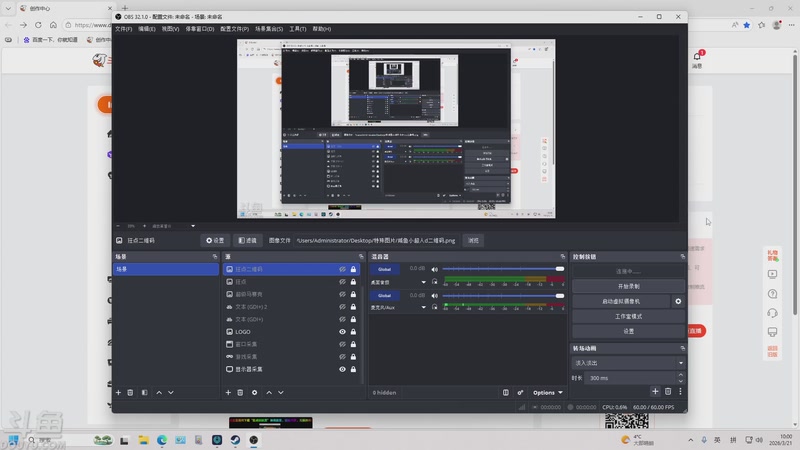Decrease transition duration with the down stepper
This screenshot has width=800, height=450.
681,381
